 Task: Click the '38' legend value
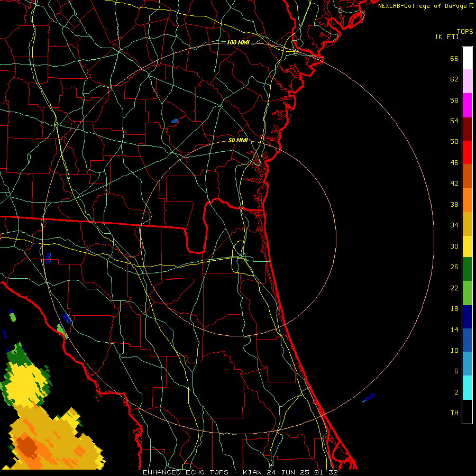[x=454, y=204]
